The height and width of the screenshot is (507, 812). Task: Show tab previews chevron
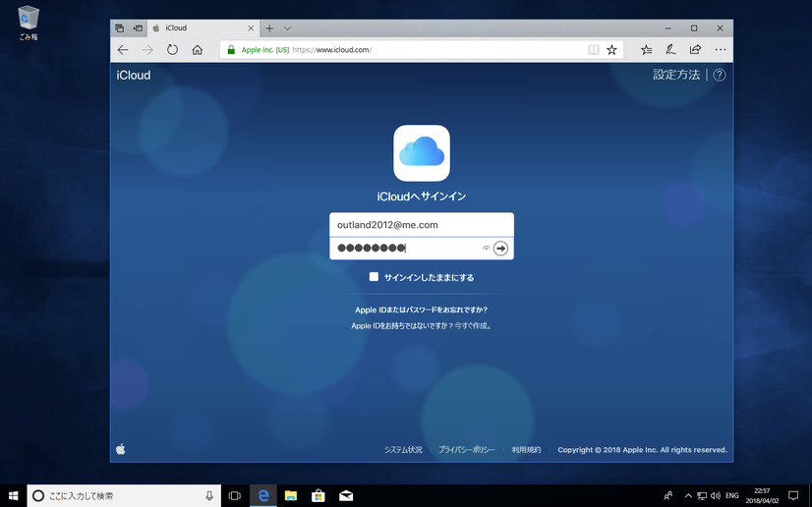(287, 28)
